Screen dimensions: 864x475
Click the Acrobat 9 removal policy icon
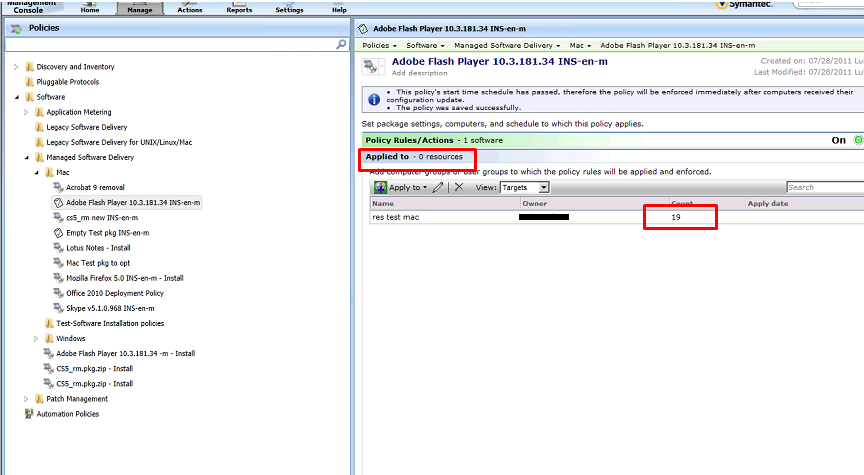coord(58,187)
